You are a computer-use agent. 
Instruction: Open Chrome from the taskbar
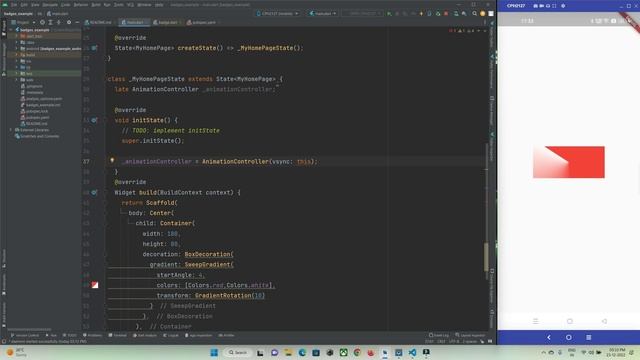tap(357, 352)
